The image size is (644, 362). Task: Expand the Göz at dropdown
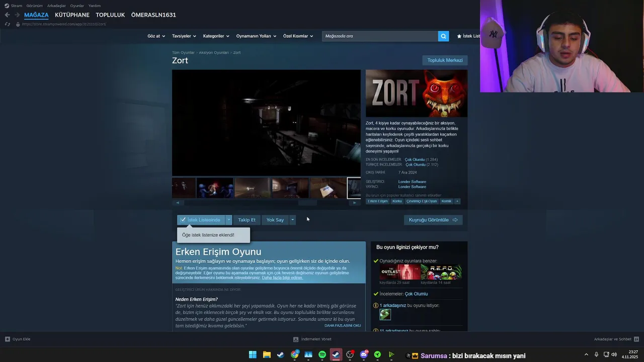pyautogui.click(x=156, y=36)
